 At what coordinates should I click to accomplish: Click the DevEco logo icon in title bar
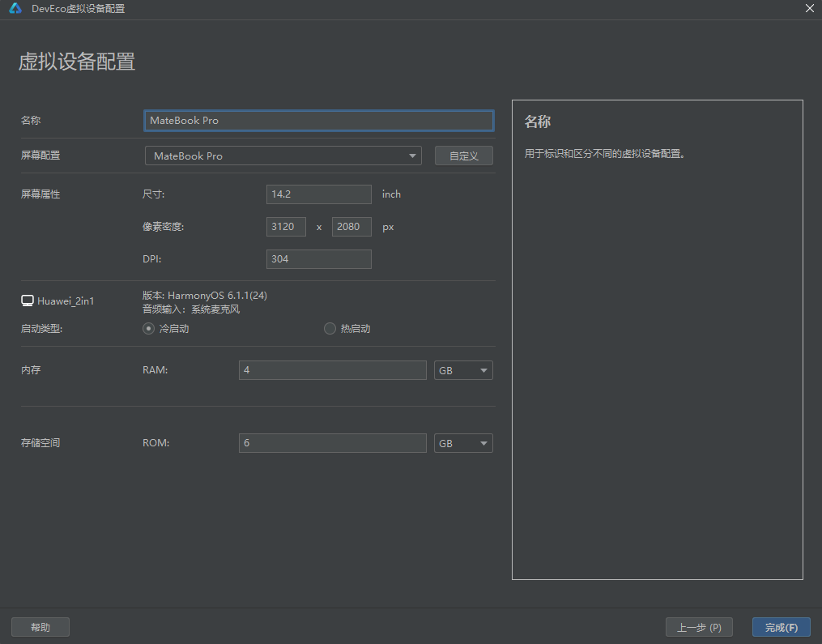[15, 8]
